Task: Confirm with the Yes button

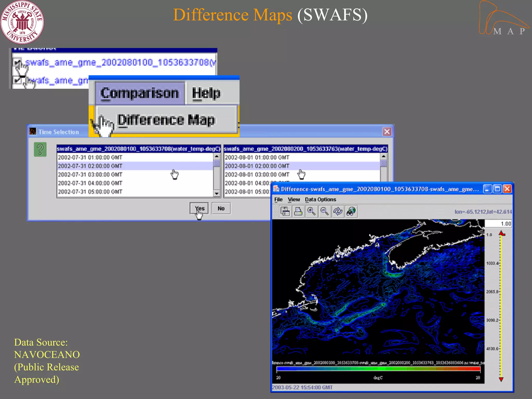Action: pos(199,208)
